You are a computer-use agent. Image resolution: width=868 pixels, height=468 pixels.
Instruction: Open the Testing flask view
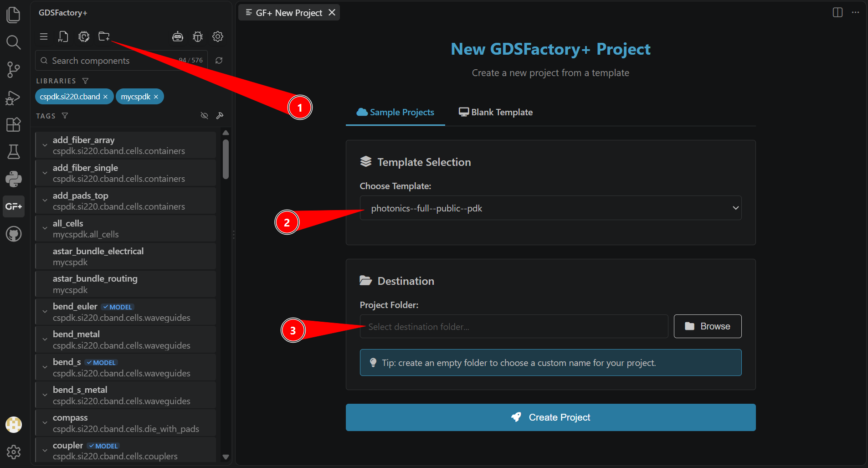(x=14, y=152)
